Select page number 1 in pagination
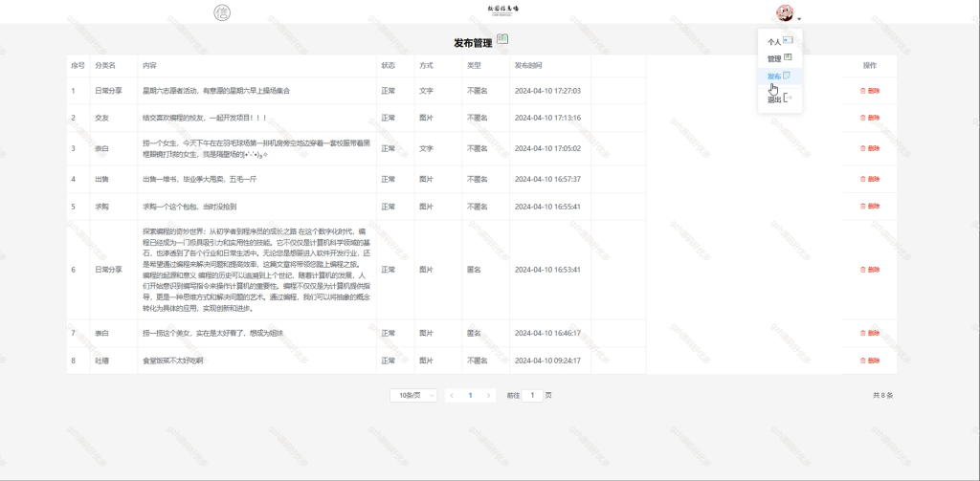 point(470,396)
